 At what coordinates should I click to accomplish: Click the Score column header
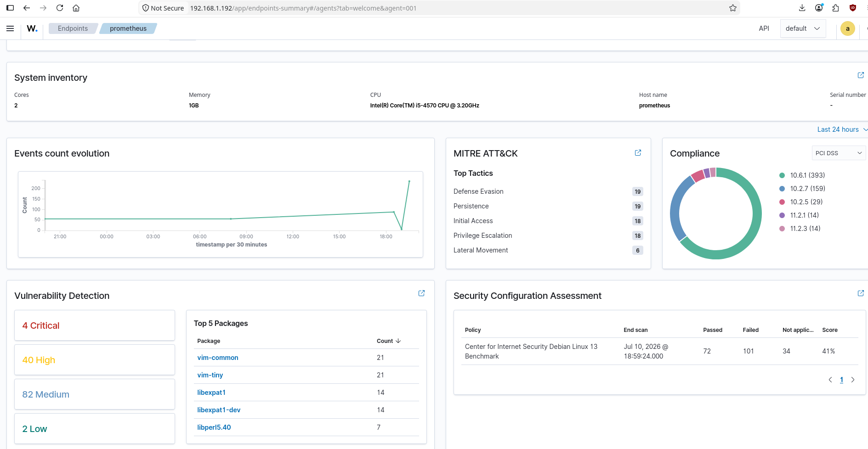(830, 330)
